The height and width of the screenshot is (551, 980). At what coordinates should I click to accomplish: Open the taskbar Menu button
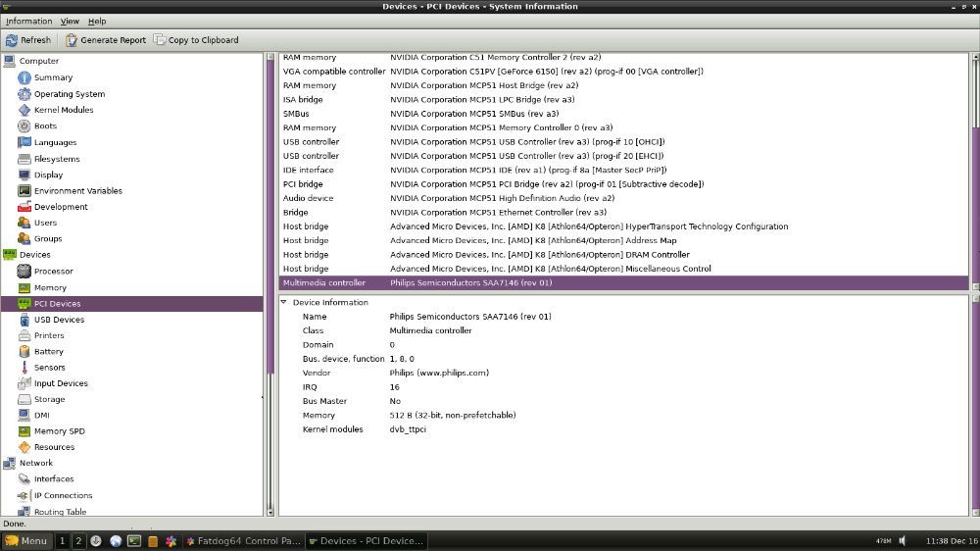click(x=26, y=541)
